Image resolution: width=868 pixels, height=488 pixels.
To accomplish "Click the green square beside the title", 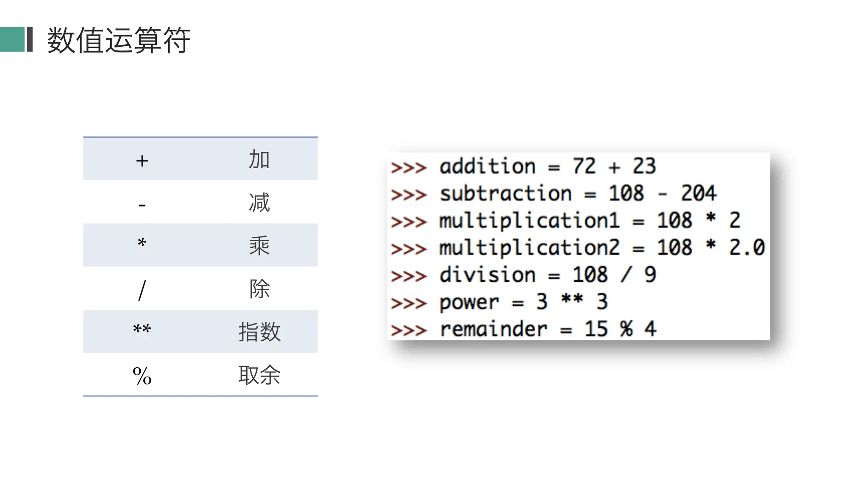I will 12,39.
